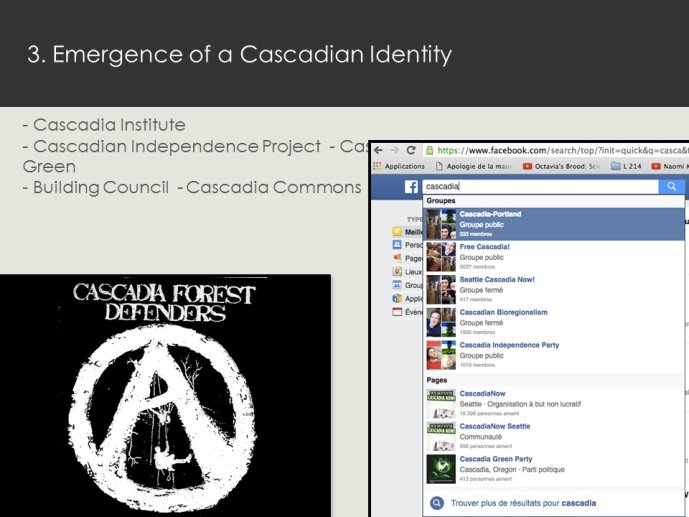Click the Cascadia Green Party thumbnail
This screenshot has width=689, height=517.
tap(441, 469)
